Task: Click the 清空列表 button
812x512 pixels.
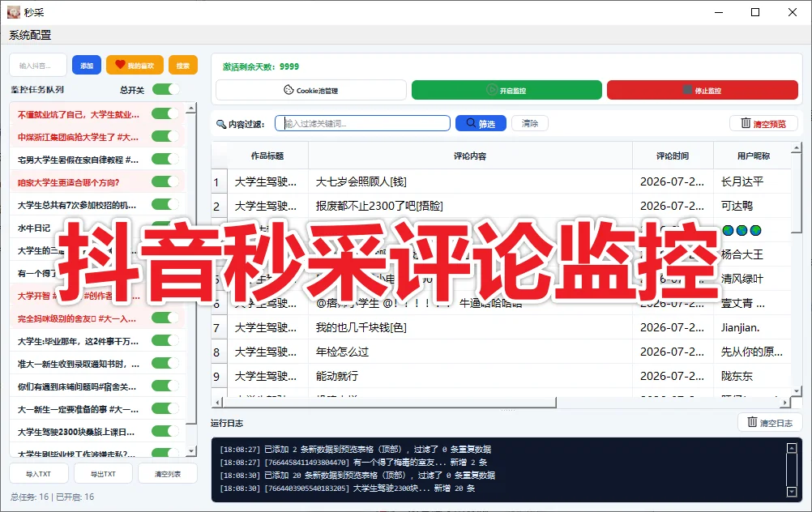Action: coord(168,474)
